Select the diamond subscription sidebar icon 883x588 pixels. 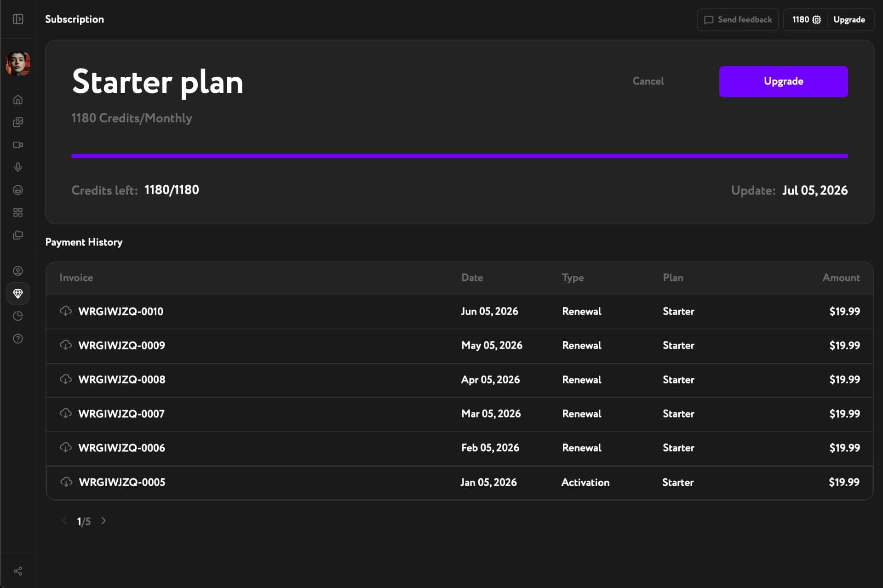tap(18, 293)
